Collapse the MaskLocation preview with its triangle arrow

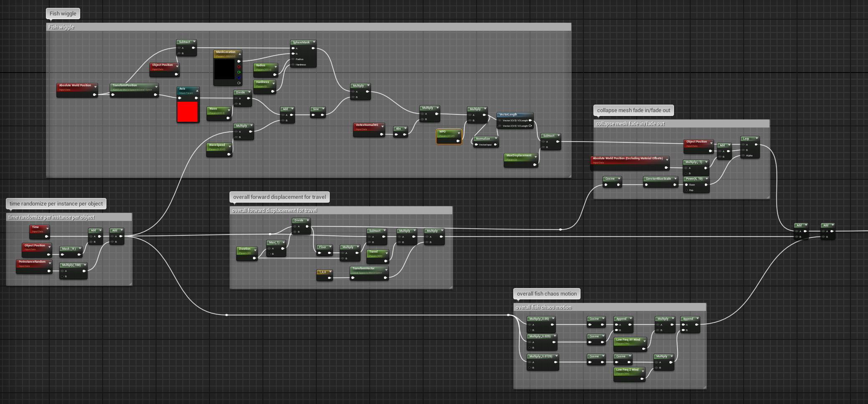[240, 54]
